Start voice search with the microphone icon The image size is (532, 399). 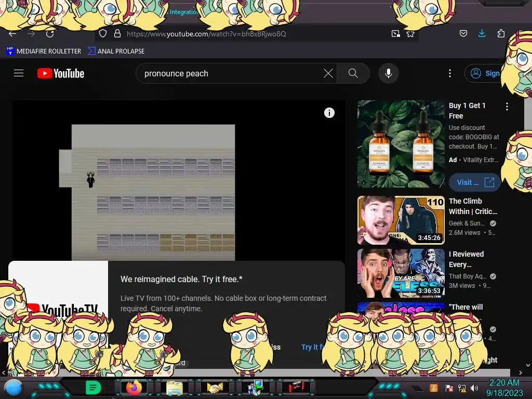tap(389, 73)
